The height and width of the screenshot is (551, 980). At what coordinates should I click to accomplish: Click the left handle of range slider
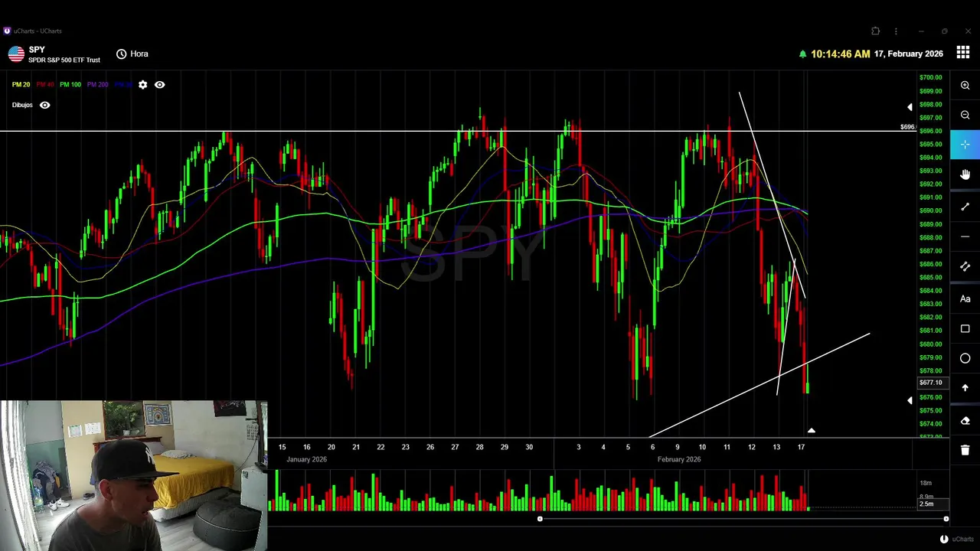click(540, 519)
